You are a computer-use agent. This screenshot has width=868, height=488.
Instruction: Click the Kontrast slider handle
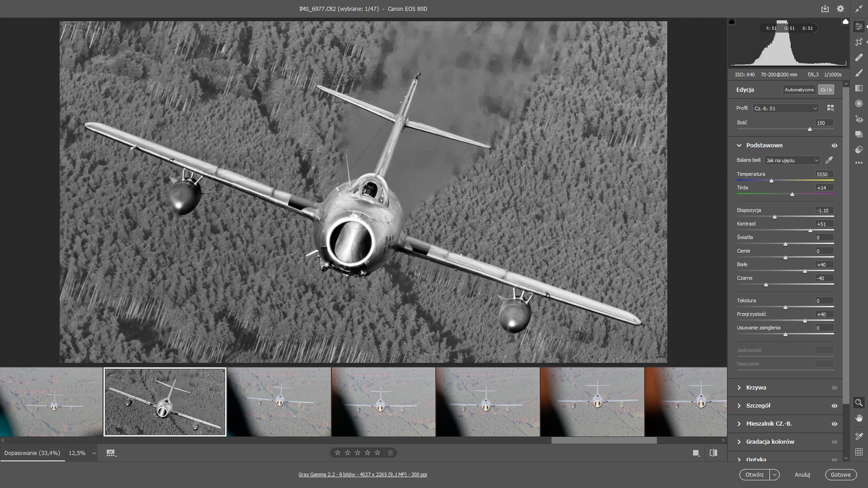pos(810,230)
